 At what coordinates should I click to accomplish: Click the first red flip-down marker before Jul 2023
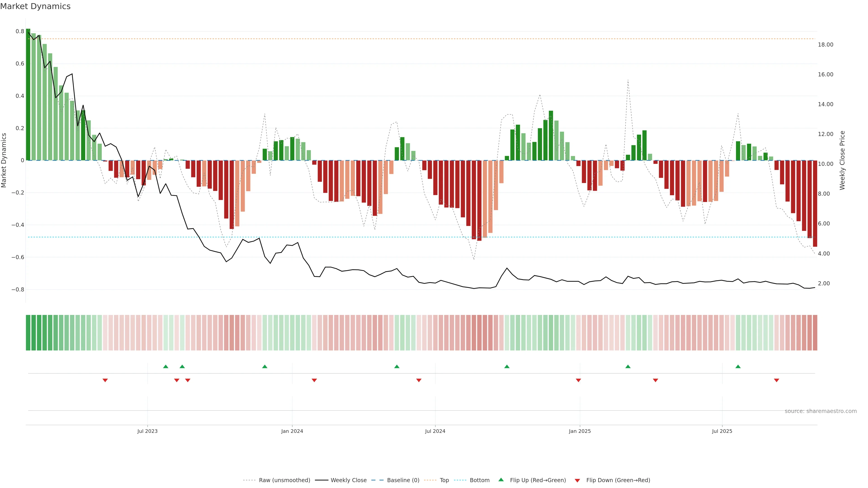click(x=105, y=380)
